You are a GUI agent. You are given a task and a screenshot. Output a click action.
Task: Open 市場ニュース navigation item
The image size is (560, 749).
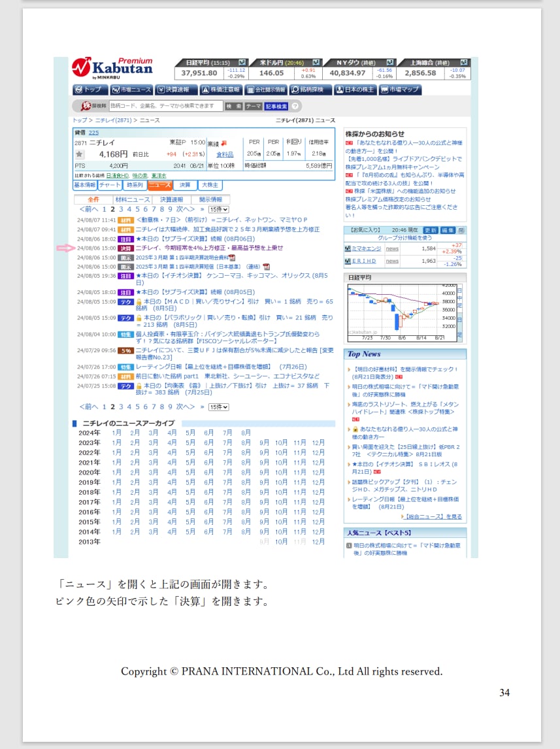click(x=131, y=90)
